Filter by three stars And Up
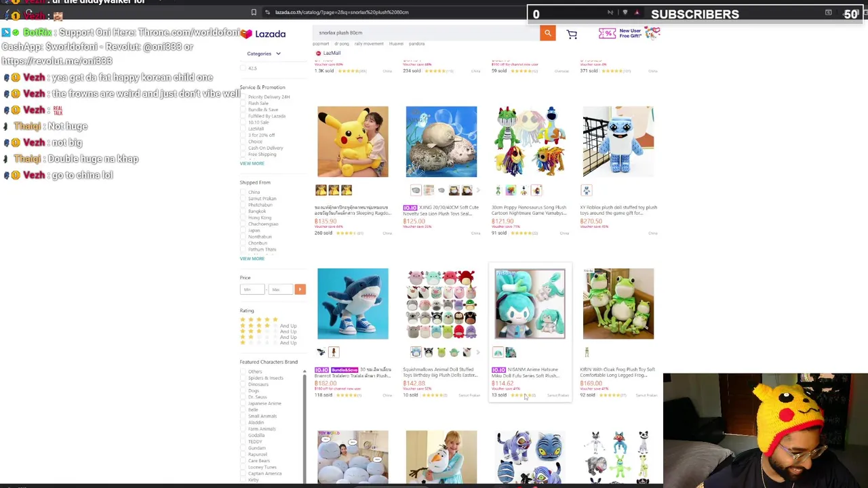 [x=268, y=331]
